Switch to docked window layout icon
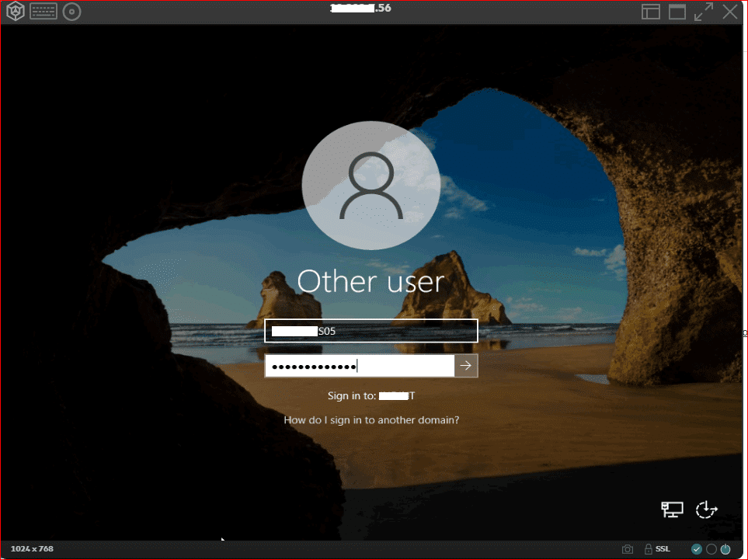Image resolution: width=748 pixels, height=560 pixels. (x=651, y=12)
